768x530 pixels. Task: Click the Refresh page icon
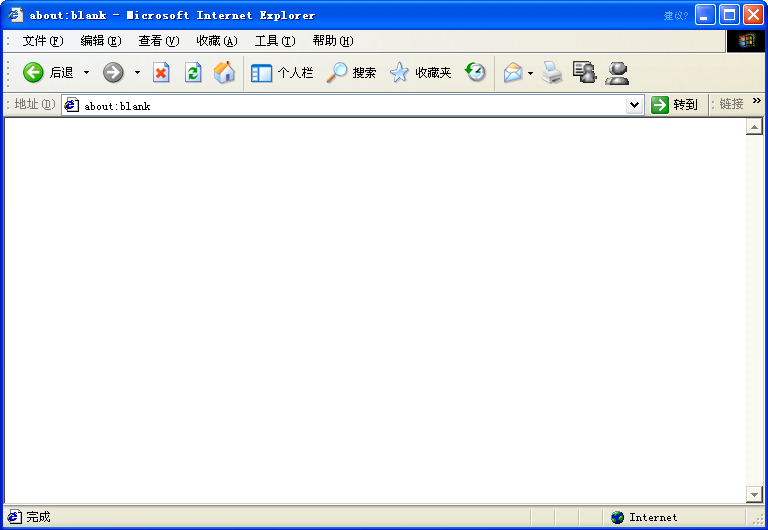pyautogui.click(x=193, y=72)
